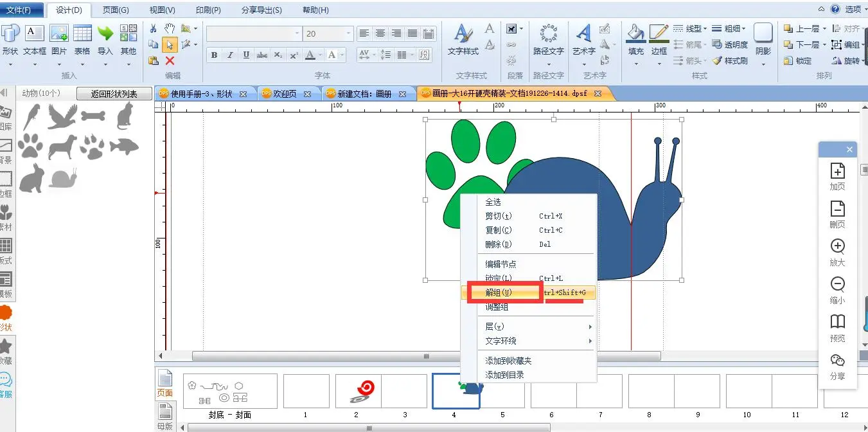The image size is (868, 432).
Task: Toggle subscript formatting
Action: coord(278,55)
